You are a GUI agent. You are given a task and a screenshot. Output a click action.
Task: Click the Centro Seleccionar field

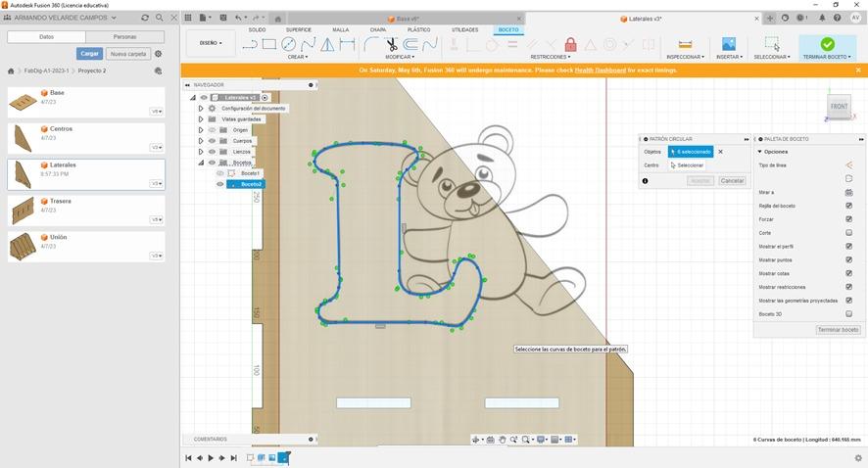click(687, 165)
